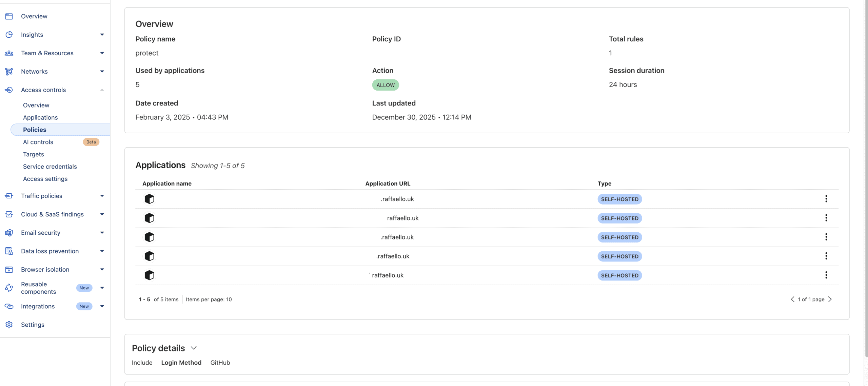Click the Settings gear icon
868x386 pixels.
coord(9,325)
